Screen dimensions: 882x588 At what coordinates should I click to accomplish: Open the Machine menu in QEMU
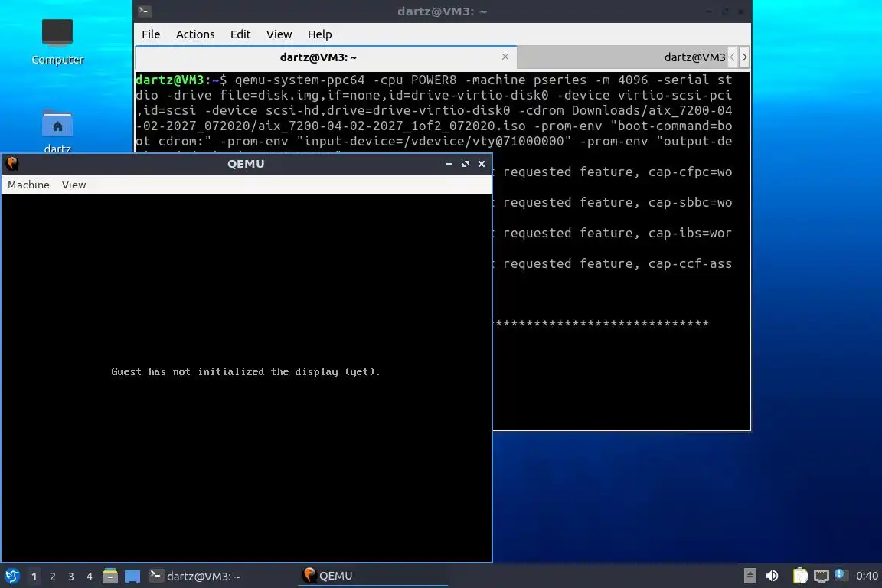tap(28, 185)
